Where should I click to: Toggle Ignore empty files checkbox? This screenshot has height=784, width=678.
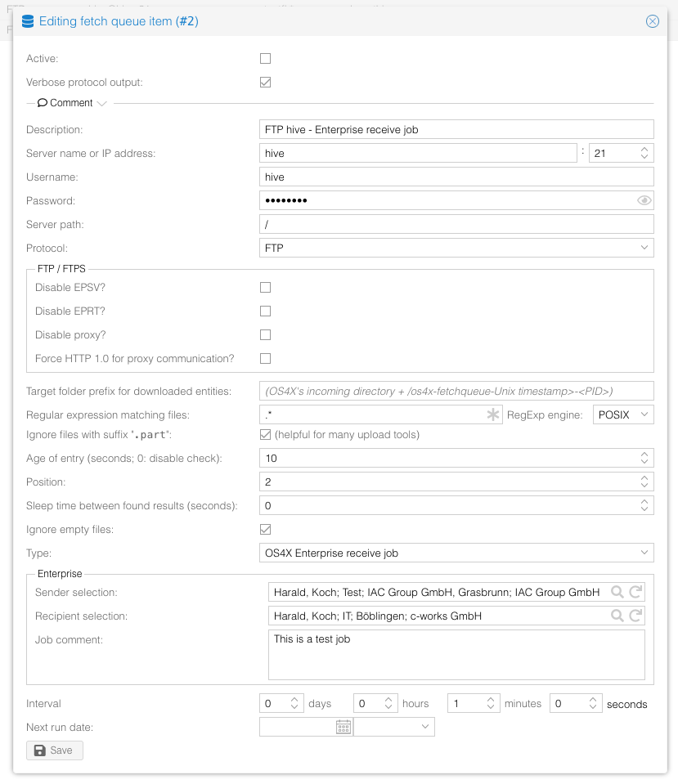265,530
